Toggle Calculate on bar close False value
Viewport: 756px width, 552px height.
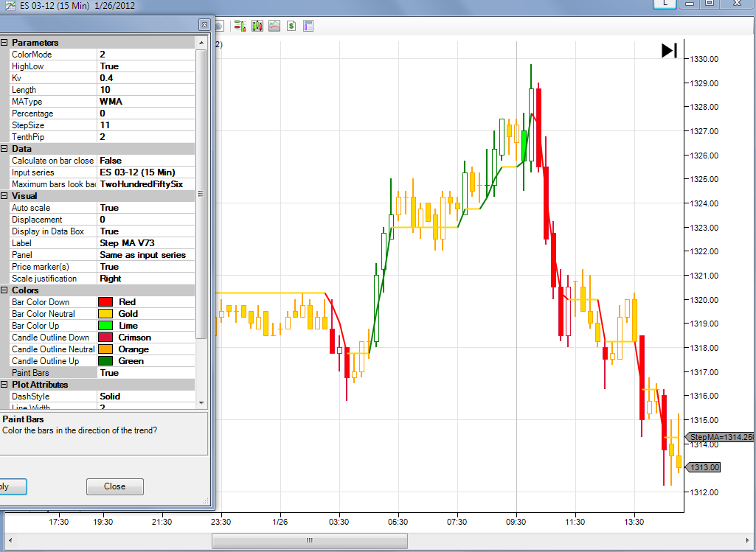[x=146, y=161]
